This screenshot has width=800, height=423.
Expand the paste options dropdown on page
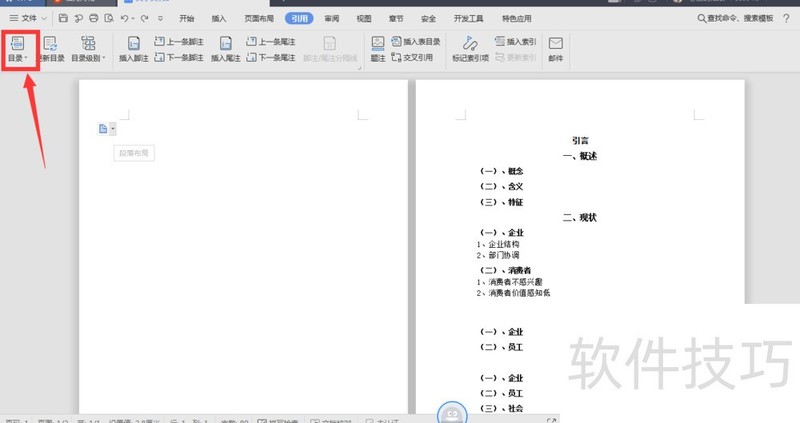pos(114,128)
